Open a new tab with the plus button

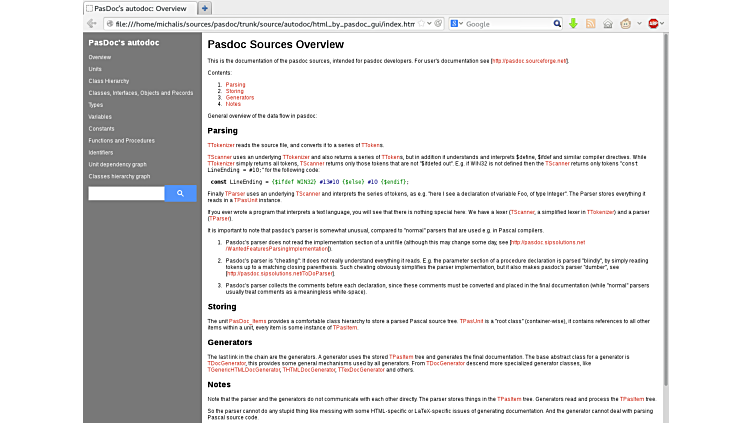(x=205, y=8)
